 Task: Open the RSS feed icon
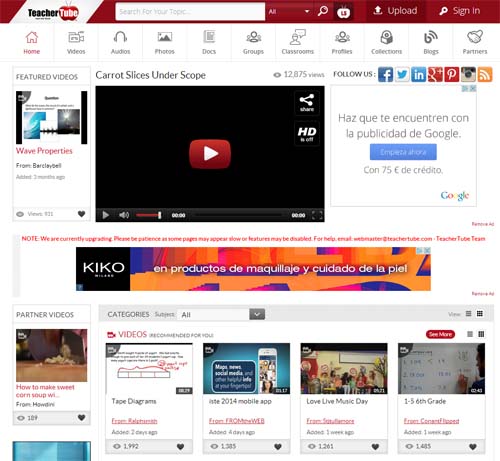pyautogui.click(x=485, y=74)
